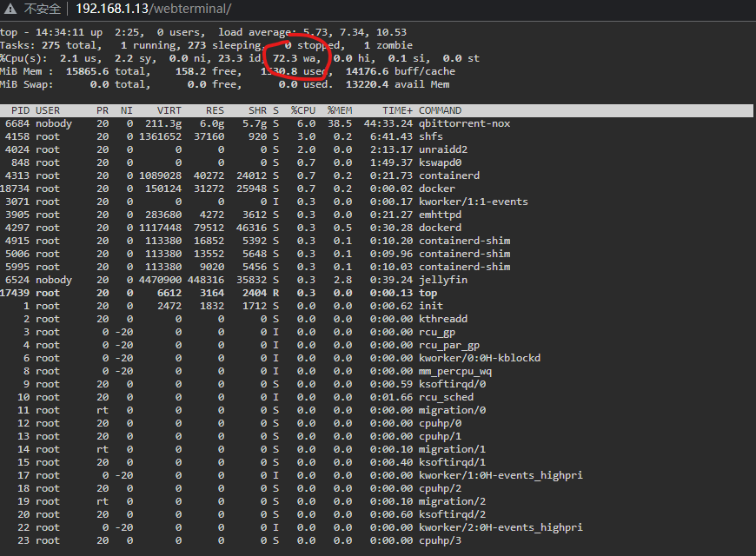Image resolution: width=756 pixels, height=556 pixels.
Task: Click the kswapd0 process name
Action: coord(440,162)
